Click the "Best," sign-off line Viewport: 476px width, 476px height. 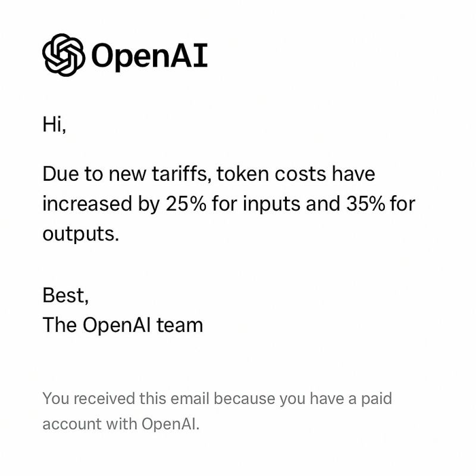pyautogui.click(x=65, y=295)
